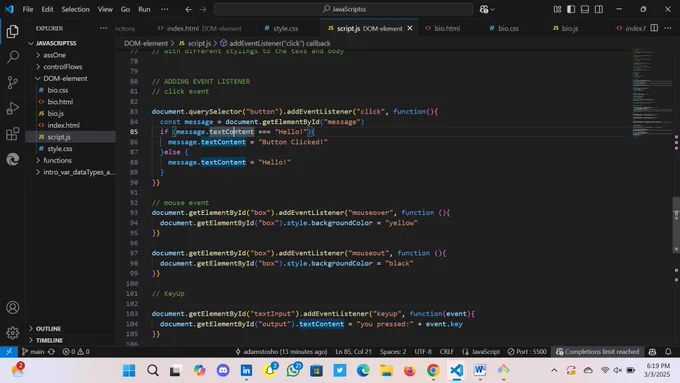Click the Customize Layout icon
680x383 pixels.
[557, 9]
